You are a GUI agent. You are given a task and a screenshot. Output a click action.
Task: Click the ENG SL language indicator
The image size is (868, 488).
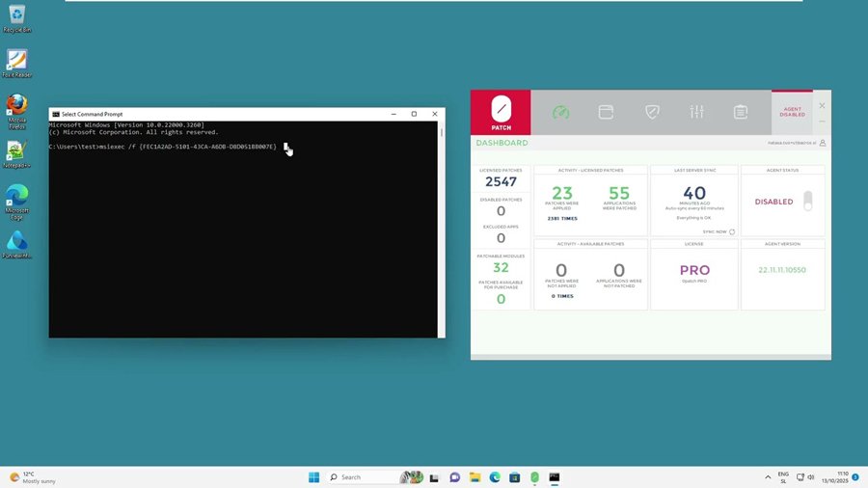point(783,477)
